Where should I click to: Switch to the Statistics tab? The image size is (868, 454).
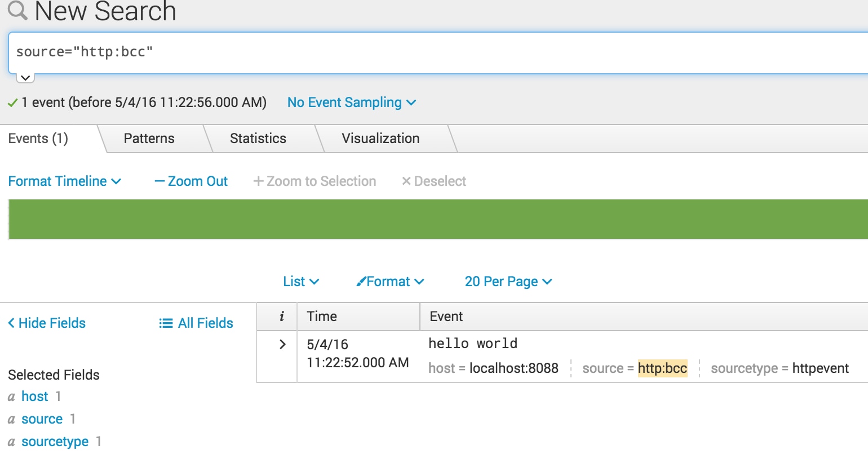point(258,139)
